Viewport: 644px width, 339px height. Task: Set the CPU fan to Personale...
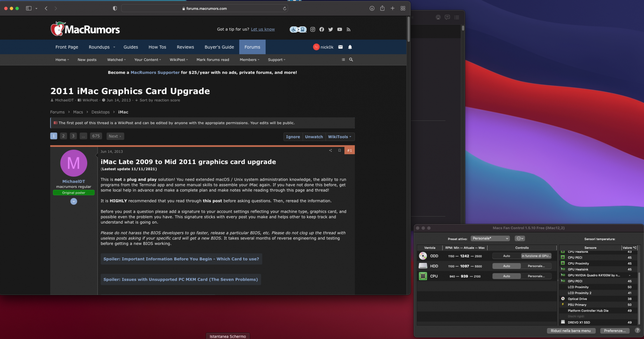536,276
